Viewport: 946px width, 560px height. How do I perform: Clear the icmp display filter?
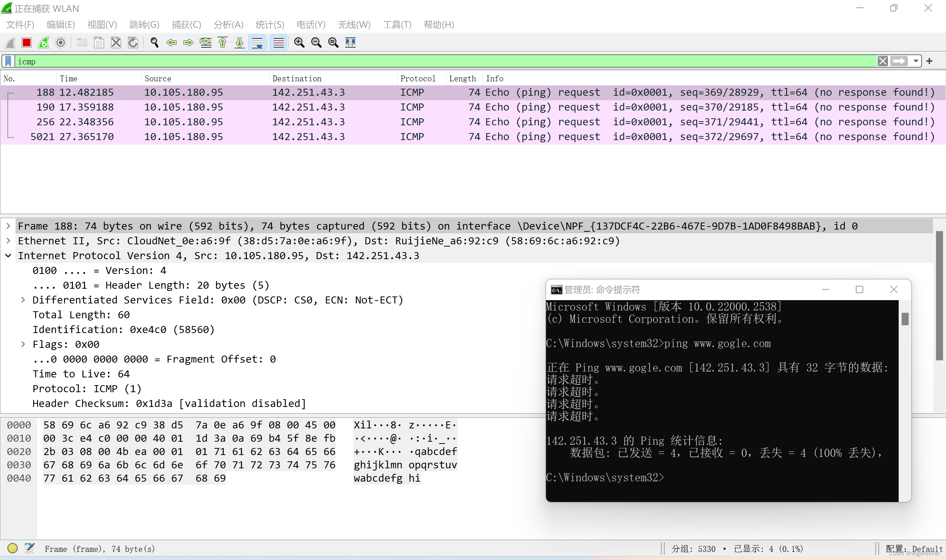883,61
